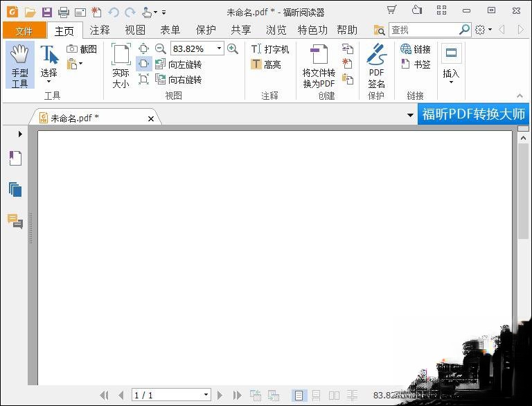Toggle continuous page view in status bar
The width and height of the screenshot is (532, 406).
[316, 395]
